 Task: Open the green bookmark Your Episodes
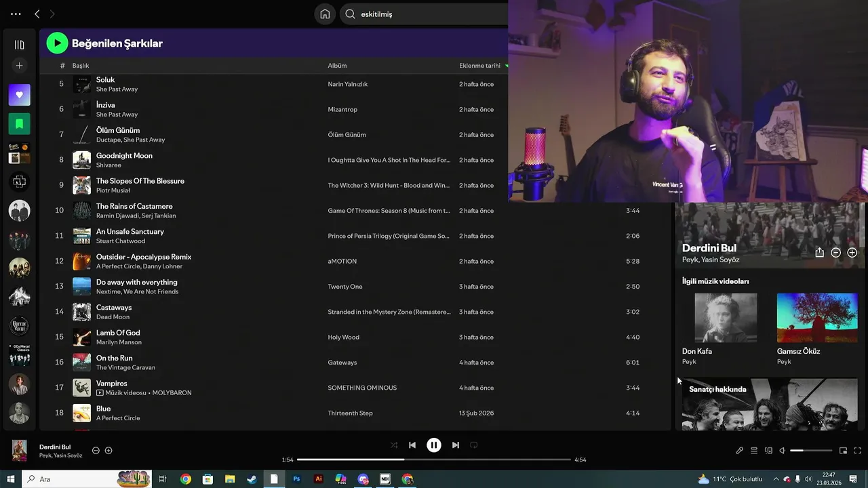pyautogui.click(x=19, y=124)
